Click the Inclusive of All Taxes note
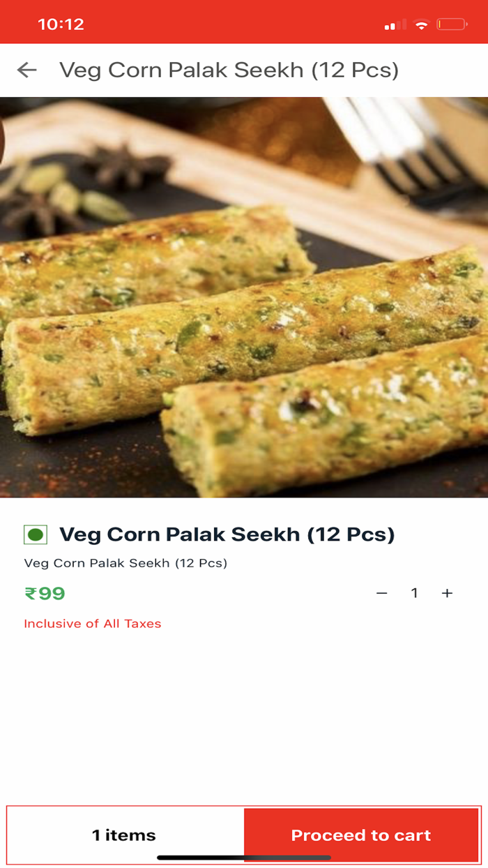 [93, 624]
